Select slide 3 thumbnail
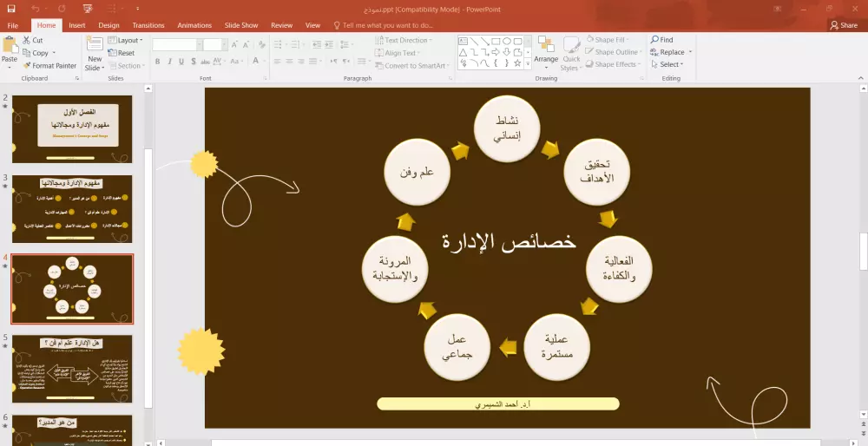Image resolution: width=868 pixels, height=446 pixels. (x=72, y=209)
